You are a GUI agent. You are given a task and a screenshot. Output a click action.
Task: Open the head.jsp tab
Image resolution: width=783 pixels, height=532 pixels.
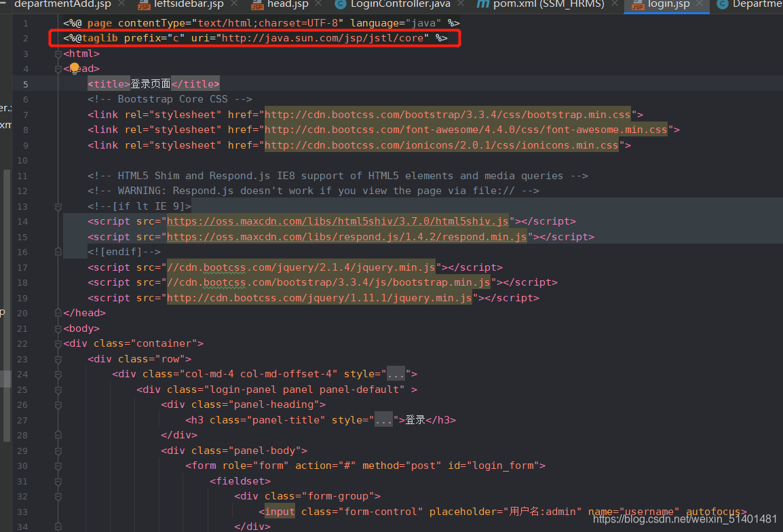[x=288, y=5]
